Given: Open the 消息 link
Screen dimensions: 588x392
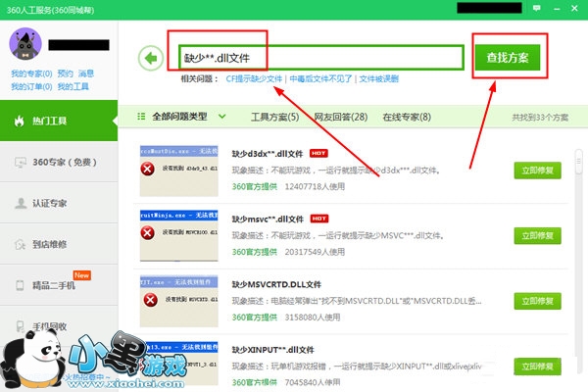Looking at the screenshot, I should tap(86, 73).
